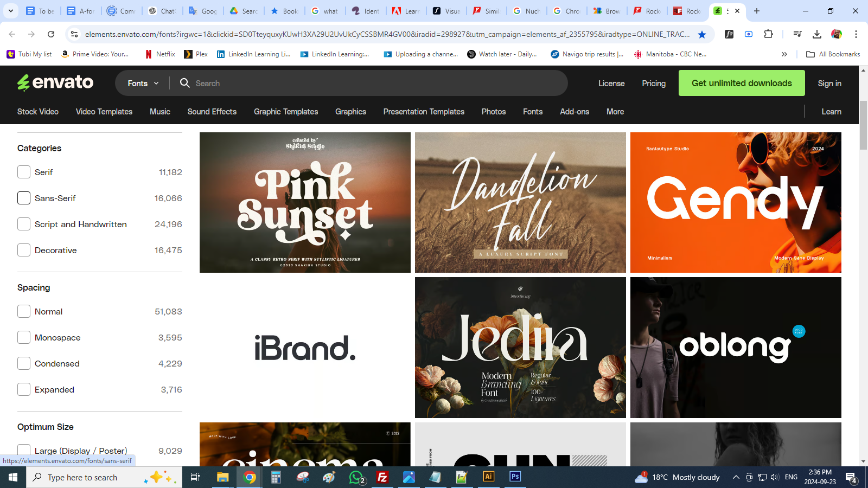This screenshot has height=488, width=868.
Task: Open the Chrome extensions puzzle icon
Action: 768,34
